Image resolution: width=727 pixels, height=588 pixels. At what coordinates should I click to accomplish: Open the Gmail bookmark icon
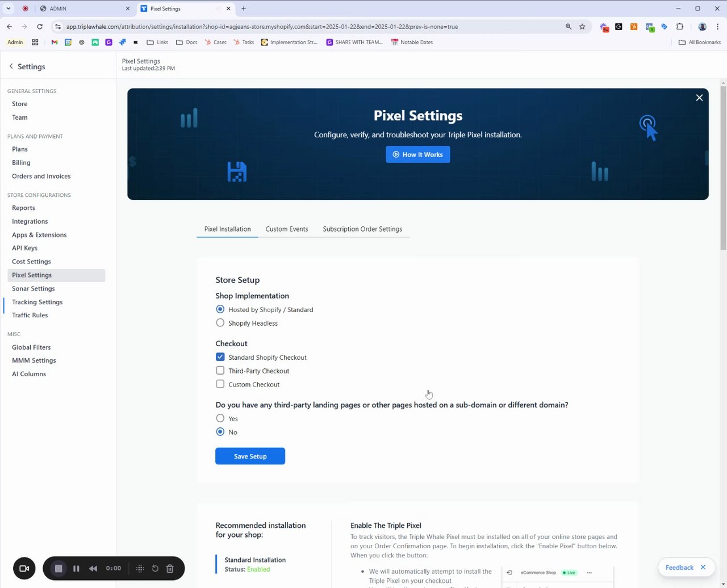point(55,42)
